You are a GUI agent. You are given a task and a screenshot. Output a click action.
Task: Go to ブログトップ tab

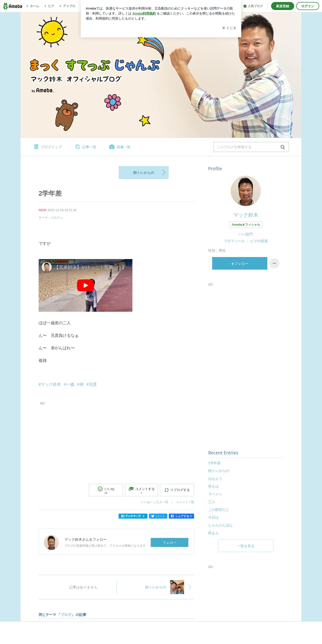coord(48,147)
